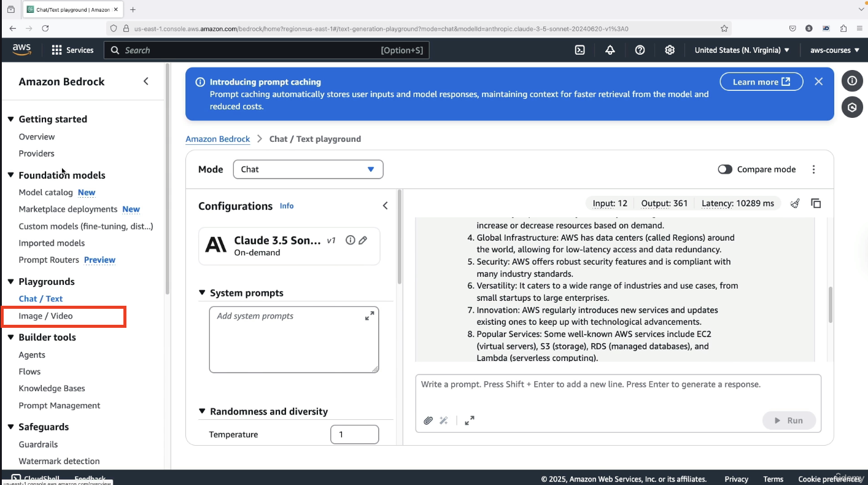868x485 pixels.
Task: Open Guardrails under Safeguards
Action: [x=38, y=444]
